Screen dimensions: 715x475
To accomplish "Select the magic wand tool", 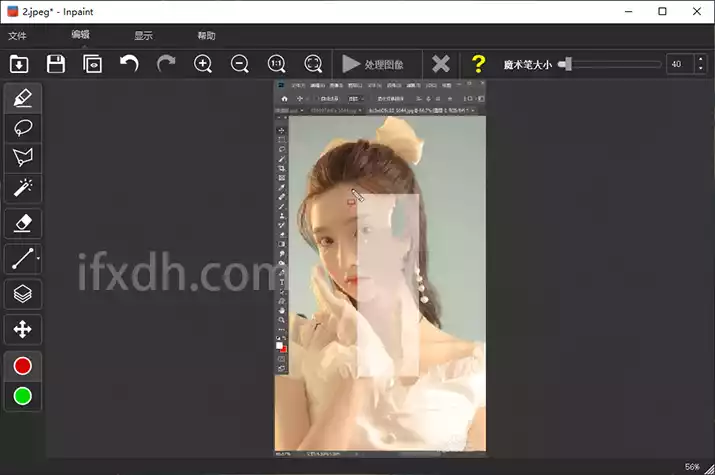I will coord(23,188).
